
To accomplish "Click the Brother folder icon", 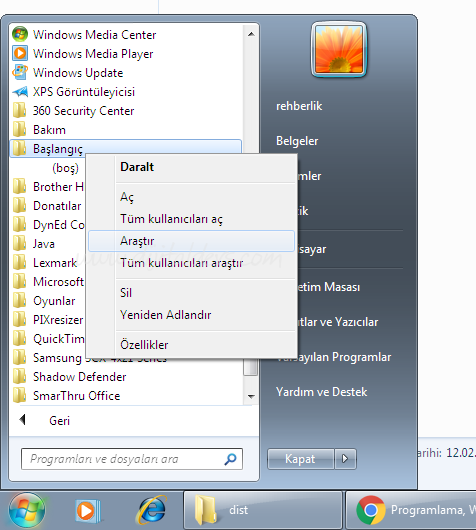I will (19, 187).
